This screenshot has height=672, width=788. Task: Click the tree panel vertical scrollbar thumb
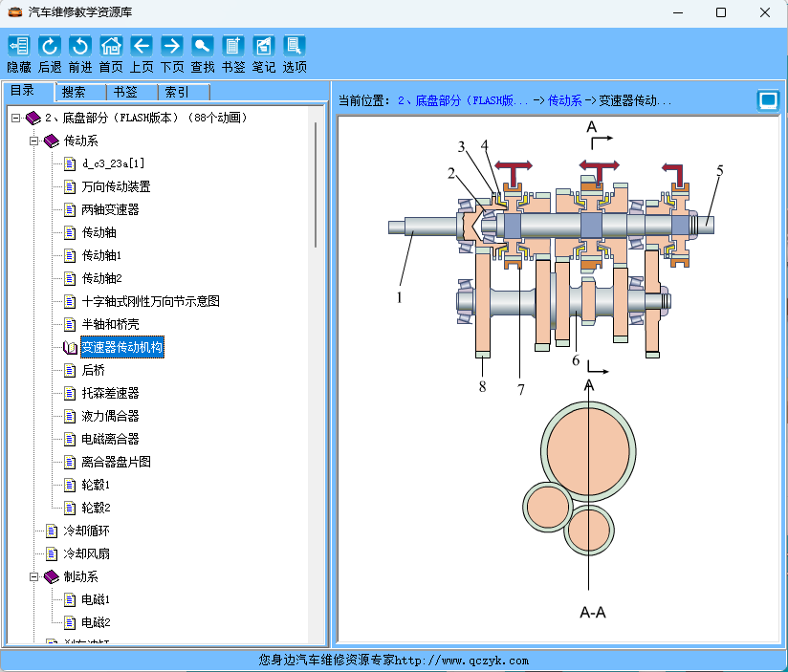click(316, 184)
